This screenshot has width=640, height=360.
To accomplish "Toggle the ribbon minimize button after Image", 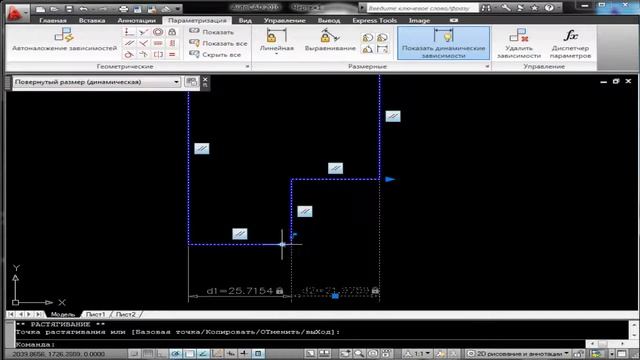I will [453, 20].
